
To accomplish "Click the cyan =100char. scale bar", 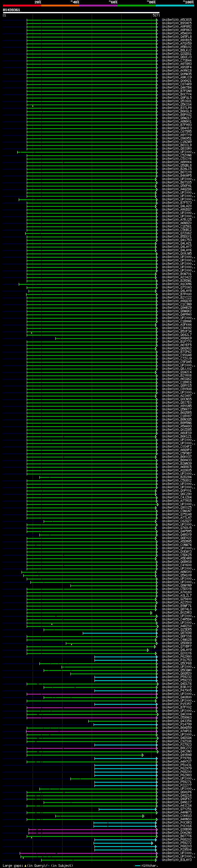I will click(x=137, y=865).
